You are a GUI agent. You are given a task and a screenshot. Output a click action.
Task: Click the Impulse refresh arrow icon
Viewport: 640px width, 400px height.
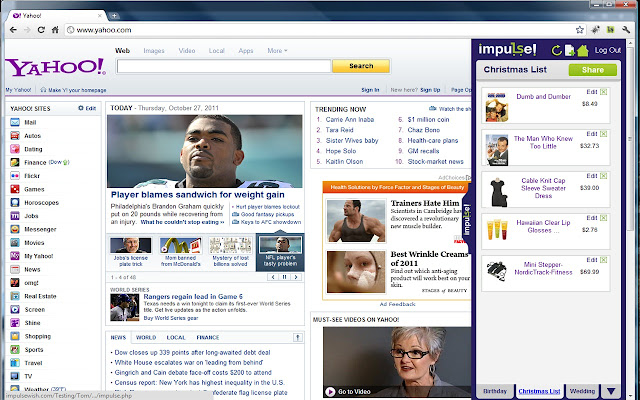[556, 50]
